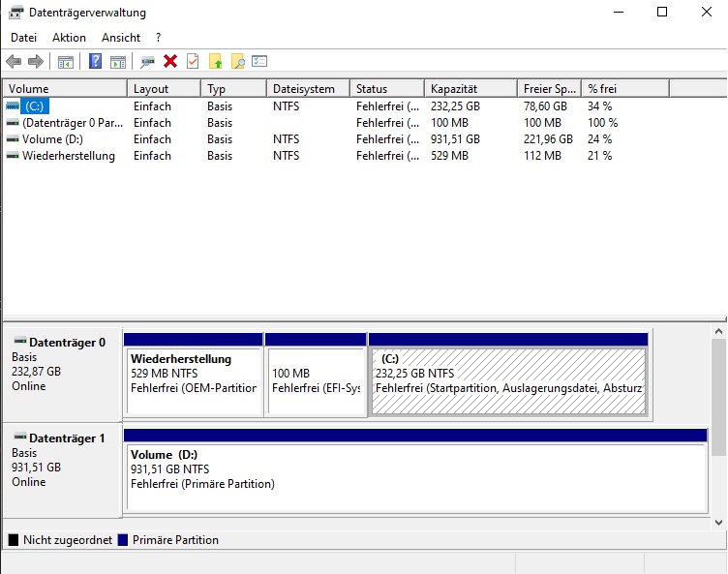Open the ? help menu

[159, 38]
